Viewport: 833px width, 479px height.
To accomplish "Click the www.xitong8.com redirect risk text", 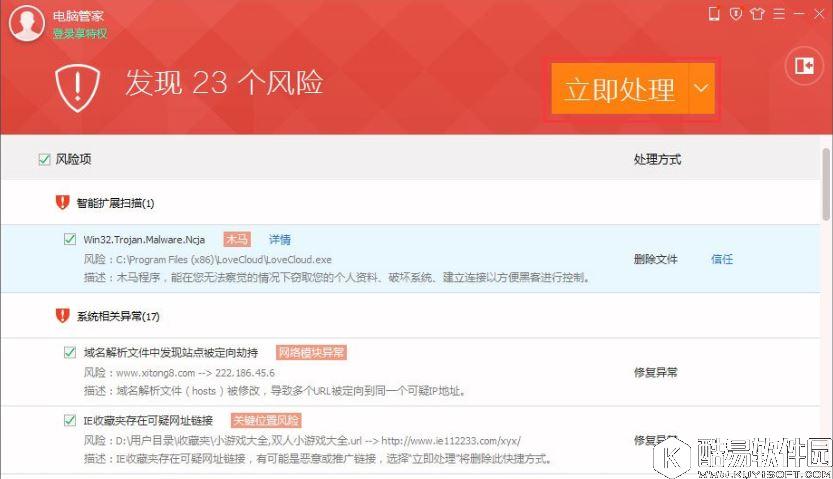I will (179, 373).
